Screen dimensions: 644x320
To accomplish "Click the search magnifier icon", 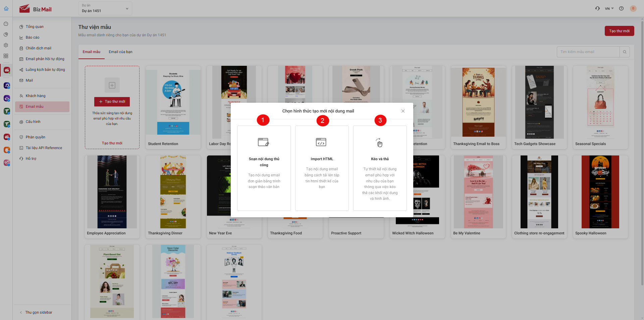I will tap(625, 52).
